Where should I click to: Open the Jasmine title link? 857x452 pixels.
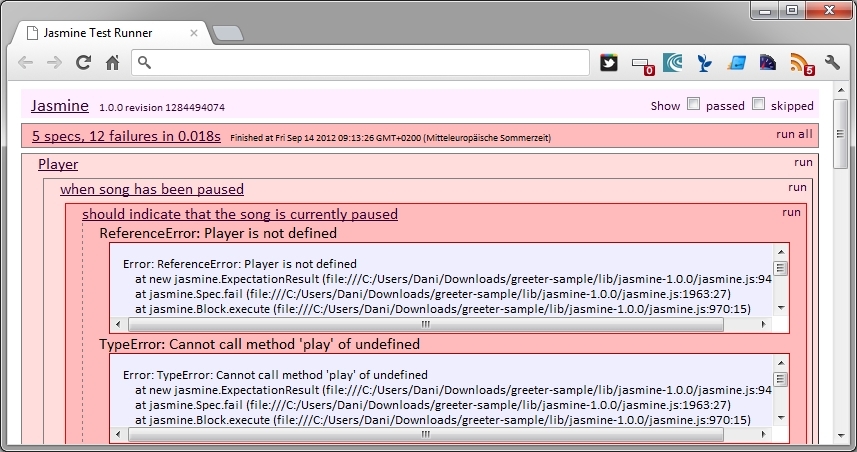click(x=60, y=105)
